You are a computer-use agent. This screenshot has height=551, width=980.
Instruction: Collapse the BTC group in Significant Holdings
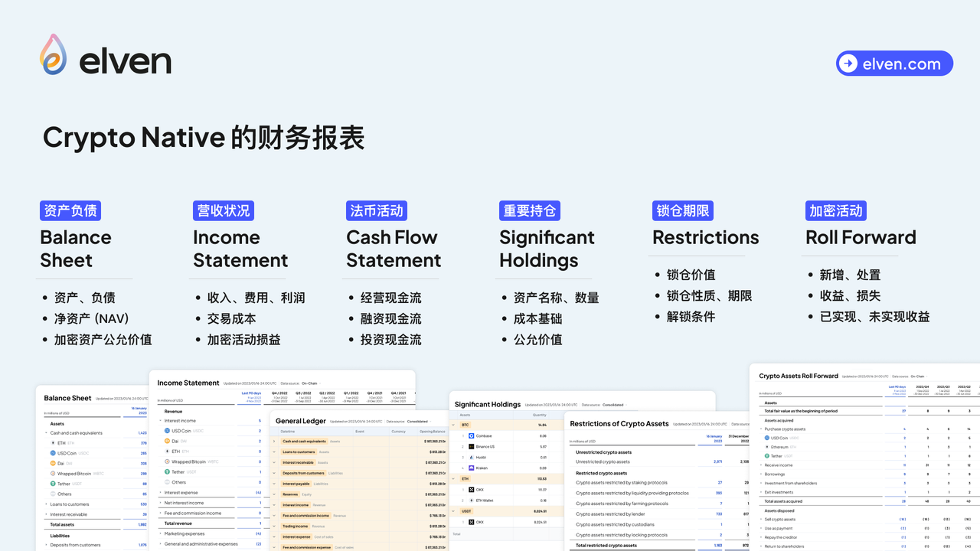coord(454,425)
